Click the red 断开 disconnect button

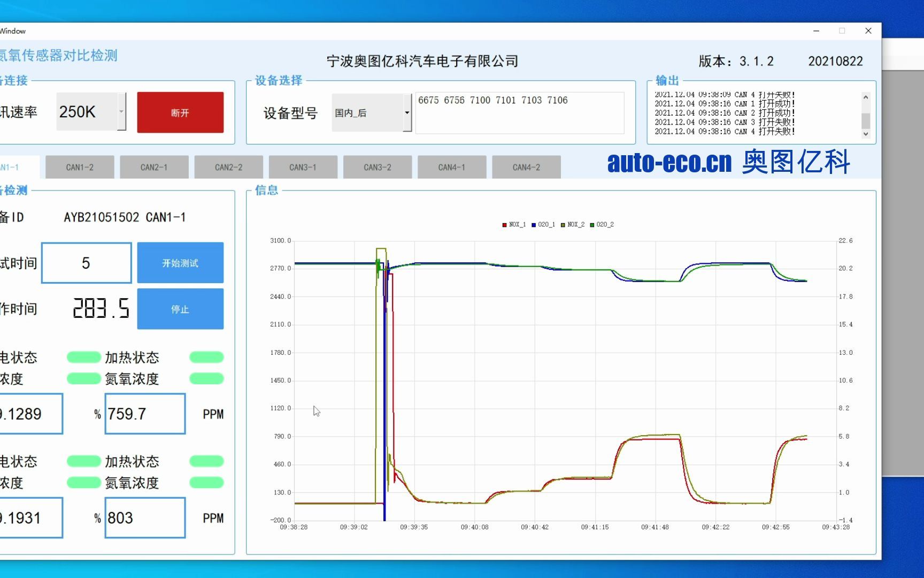tap(180, 112)
